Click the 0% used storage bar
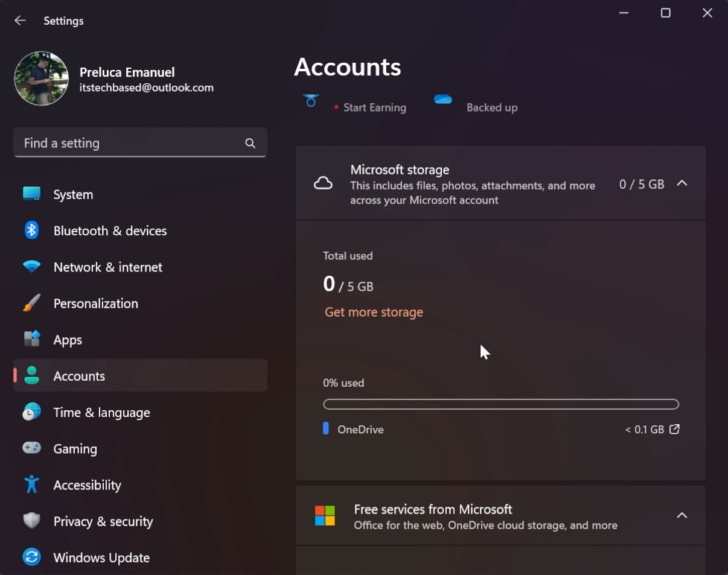Screen dimensions: 728x575 [x=500, y=404]
